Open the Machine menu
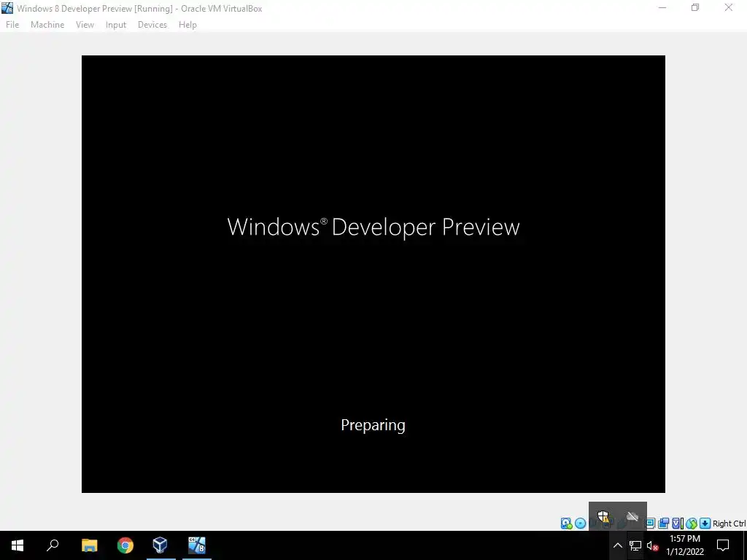This screenshot has height=560, width=747. [47, 25]
